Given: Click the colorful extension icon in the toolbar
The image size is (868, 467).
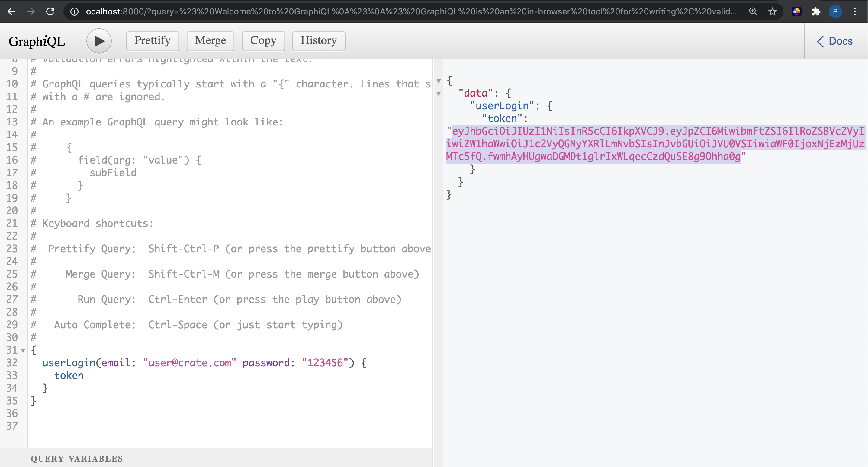Looking at the screenshot, I should coord(796,11).
